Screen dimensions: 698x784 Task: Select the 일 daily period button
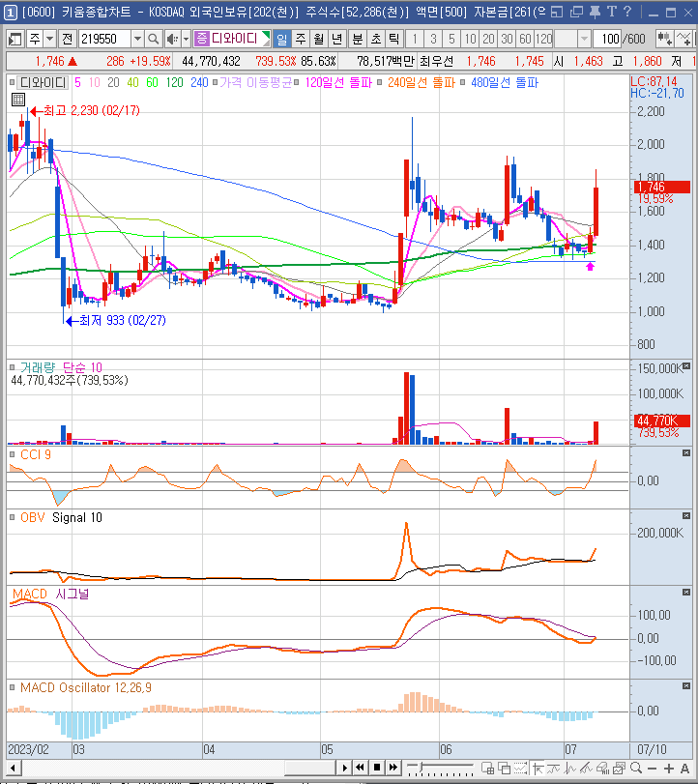click(x=282, y=39)
